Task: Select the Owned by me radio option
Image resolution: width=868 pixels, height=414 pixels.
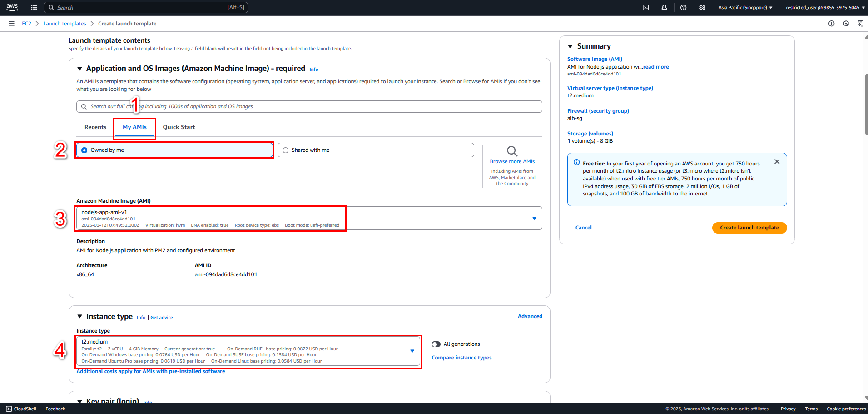Action: [x=174, y=150]
